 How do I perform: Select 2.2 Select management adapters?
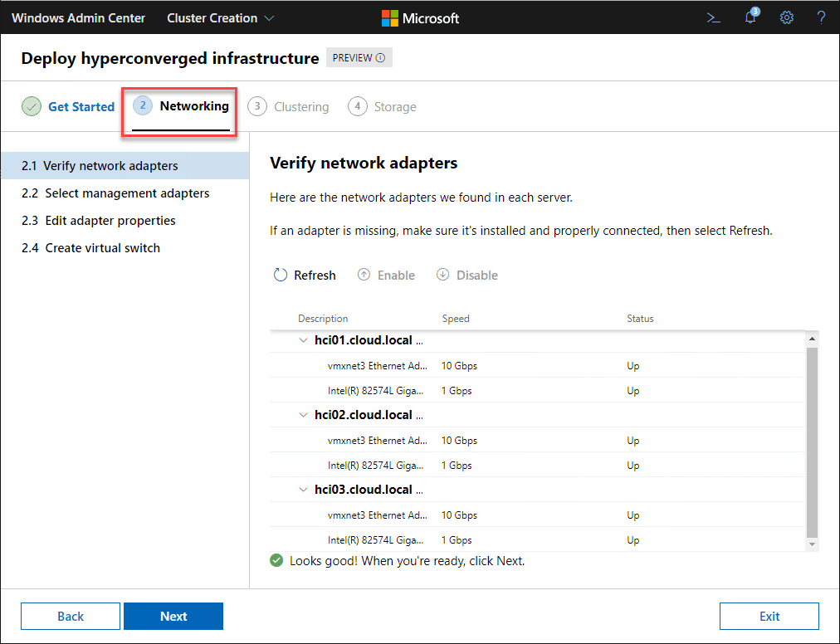point(115,193)
